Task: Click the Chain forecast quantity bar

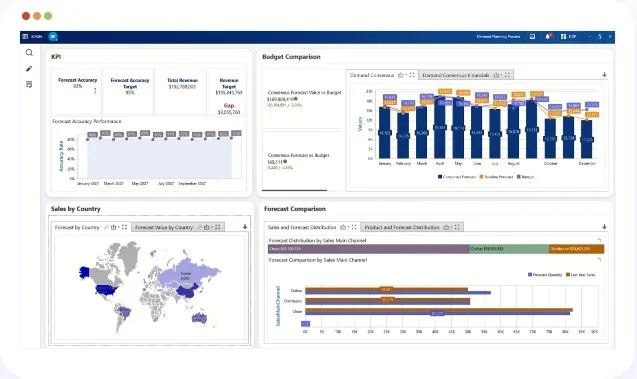Action: pyautogui.click(x=438, y=313)
